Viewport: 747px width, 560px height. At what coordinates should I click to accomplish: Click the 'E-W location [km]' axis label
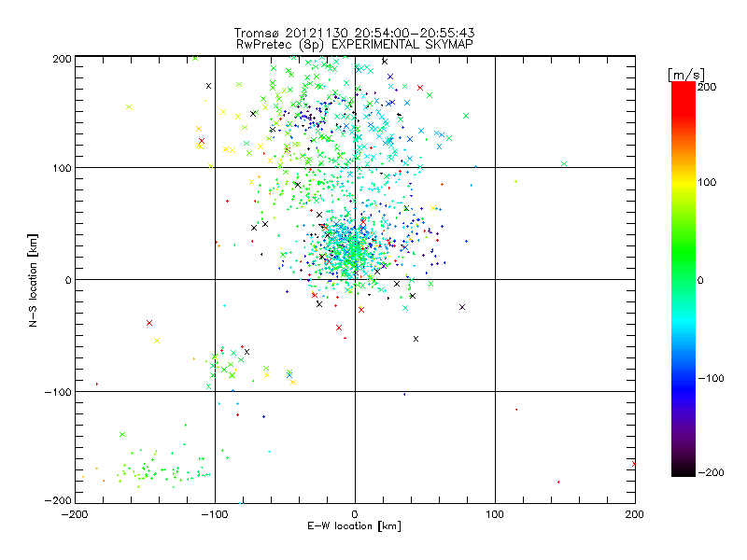point(354,526)
